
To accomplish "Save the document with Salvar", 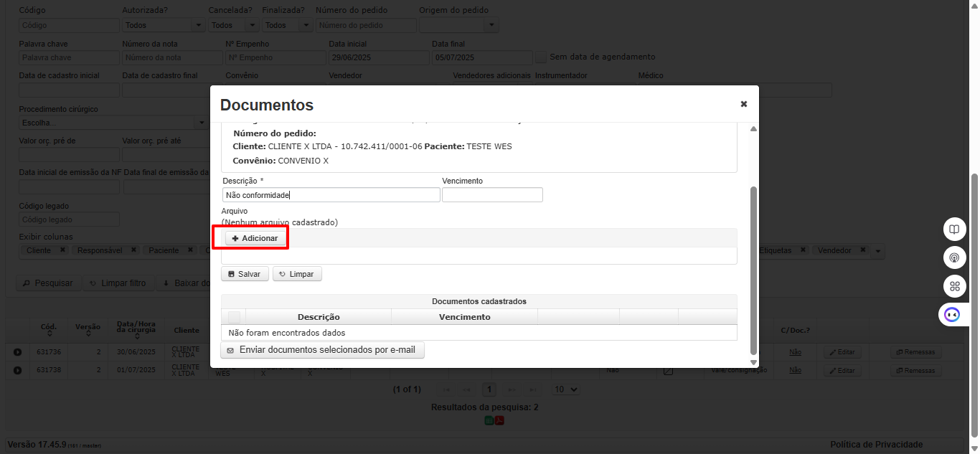I will tap(245, 274).
